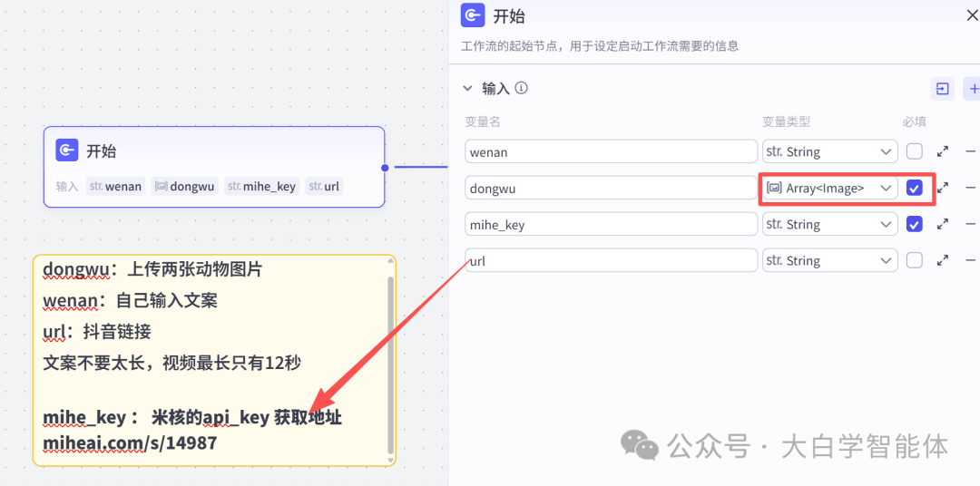Image resolution: width=980 pixels, height=486 pixels.
Task: Click the 必填 column header
Action: click(915, 121)
